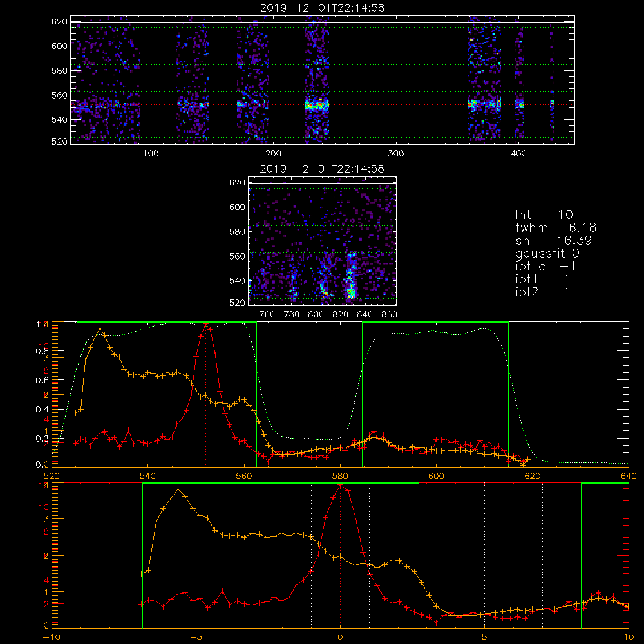Viewport: 644px width, 644px height.
Task: Click orange x-axis label '560' below profile plot
Action: click(x=244, y=477)
